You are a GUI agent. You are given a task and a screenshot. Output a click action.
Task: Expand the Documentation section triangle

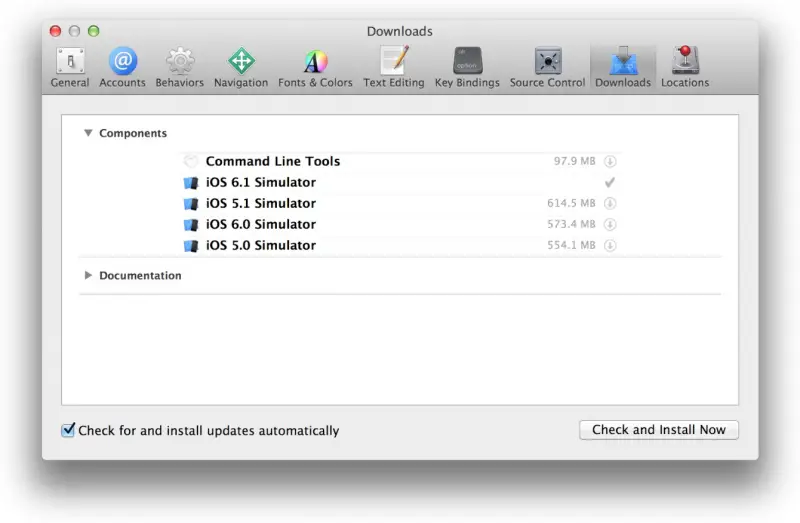click(x=88, y=276)
